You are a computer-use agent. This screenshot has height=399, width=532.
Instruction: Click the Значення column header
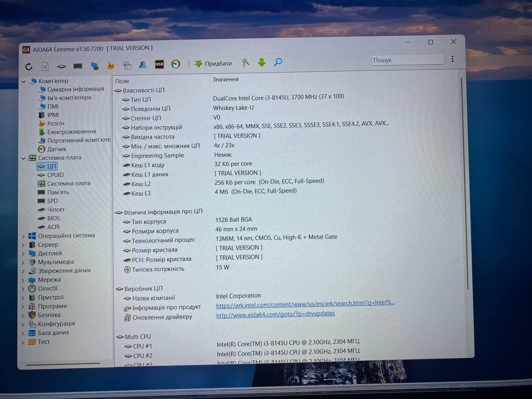point(225,79)
